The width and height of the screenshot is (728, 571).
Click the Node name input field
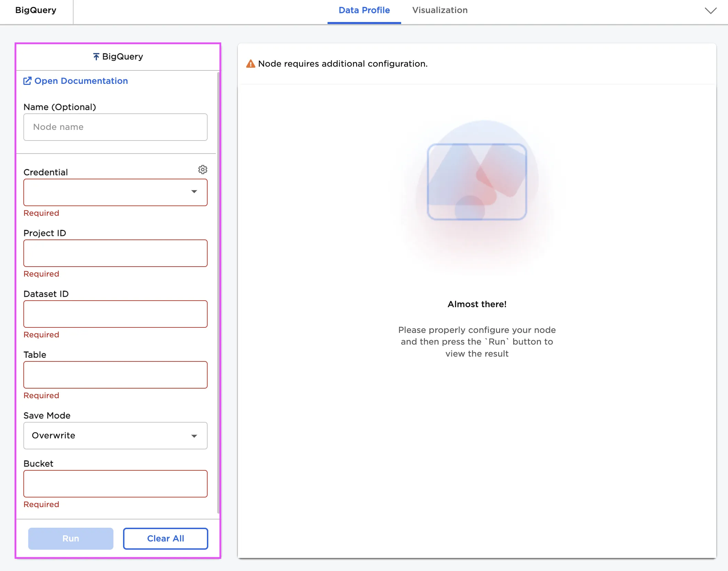(x=115, y=127)
